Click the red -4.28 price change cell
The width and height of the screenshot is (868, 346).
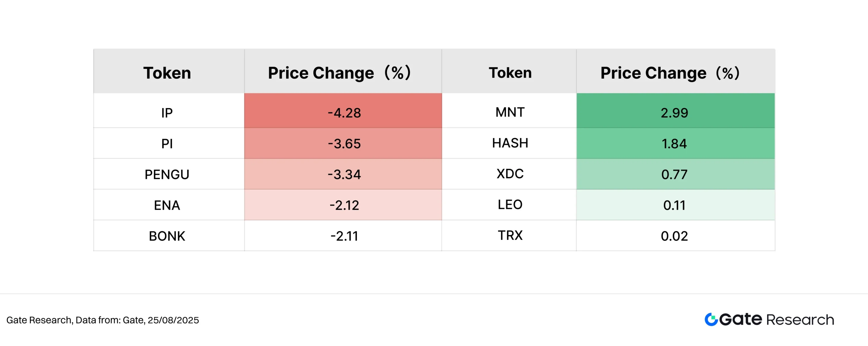pyautogui.click(x=344, y=113)
